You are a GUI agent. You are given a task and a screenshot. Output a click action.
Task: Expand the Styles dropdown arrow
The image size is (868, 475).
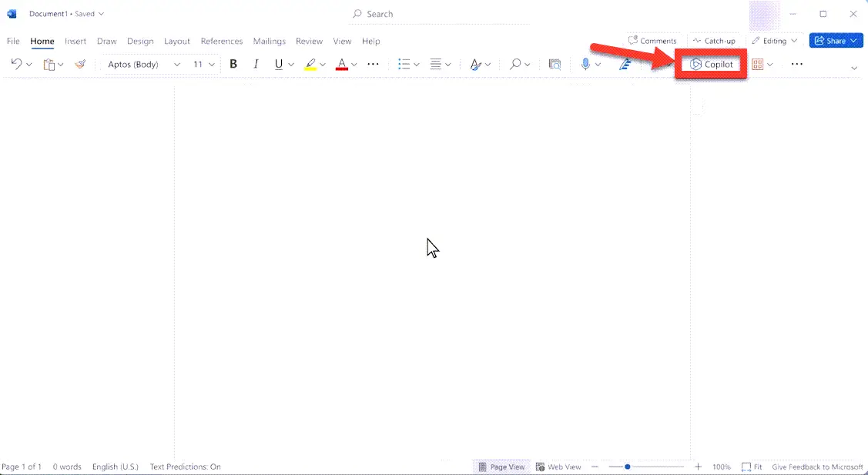tap(488, 65)
